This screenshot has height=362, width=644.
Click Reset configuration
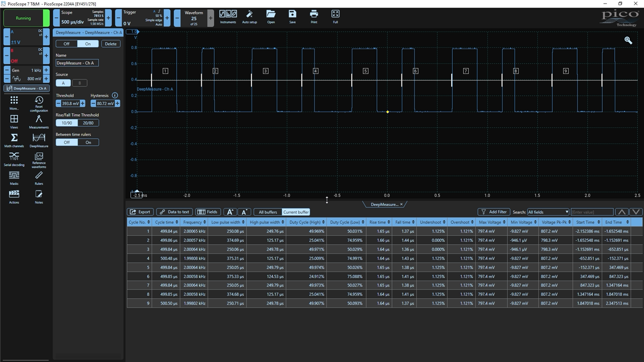pos(39,104)
